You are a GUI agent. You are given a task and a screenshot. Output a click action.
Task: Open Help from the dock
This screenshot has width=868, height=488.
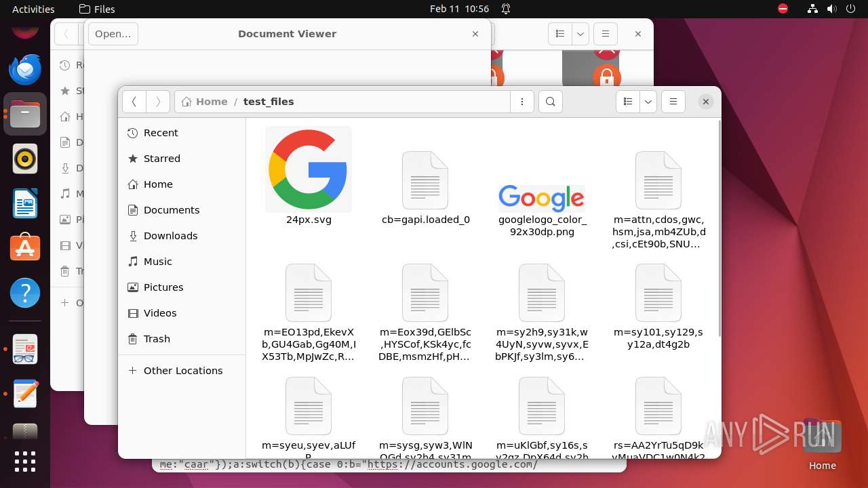25,293
